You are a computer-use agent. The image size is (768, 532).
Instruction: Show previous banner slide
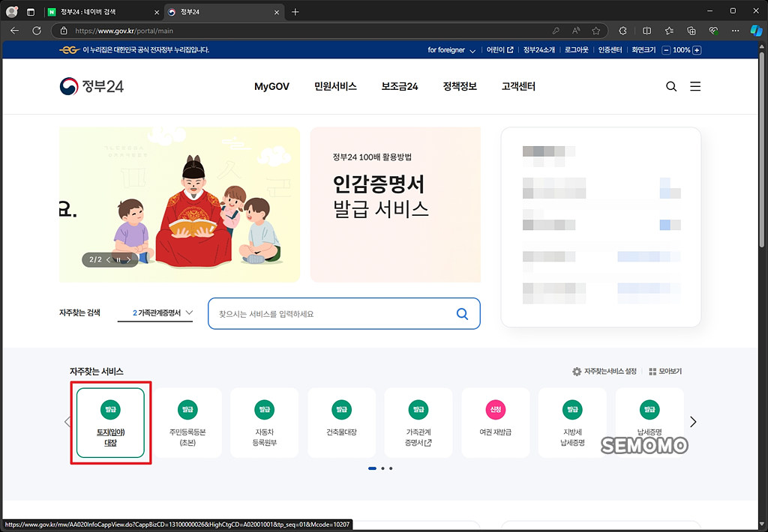point(108,260)
